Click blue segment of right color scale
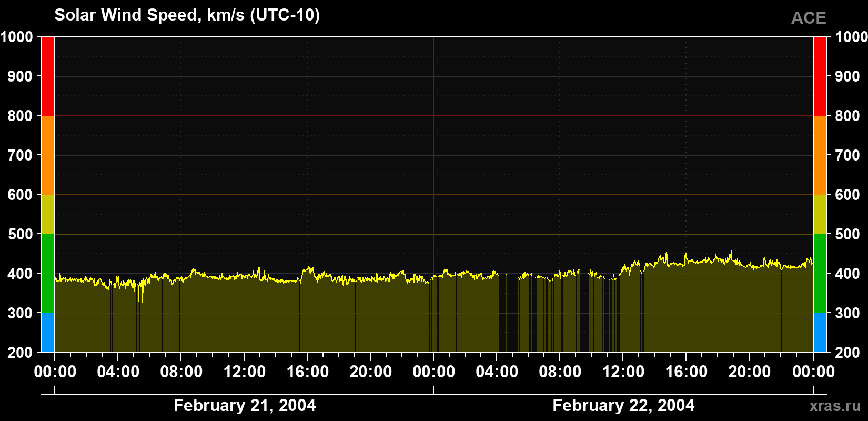Viewport: 868px width, 421px height. click(x=820, y=333)
